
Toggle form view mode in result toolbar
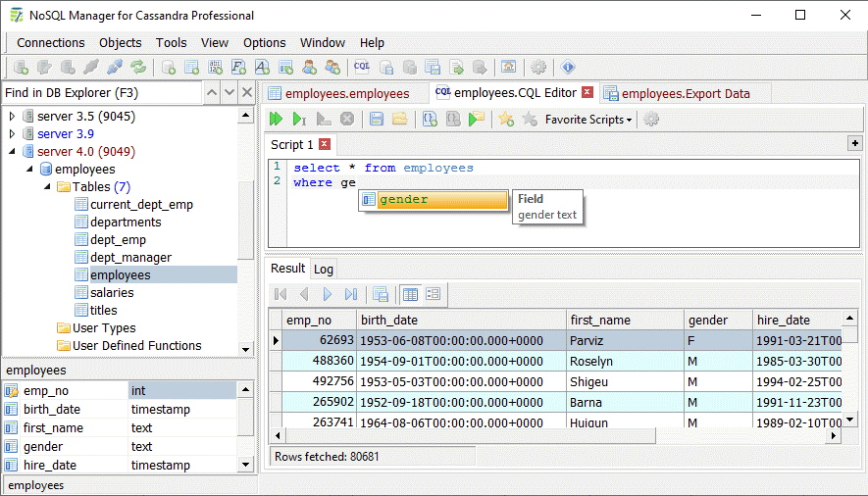[433, 294]
